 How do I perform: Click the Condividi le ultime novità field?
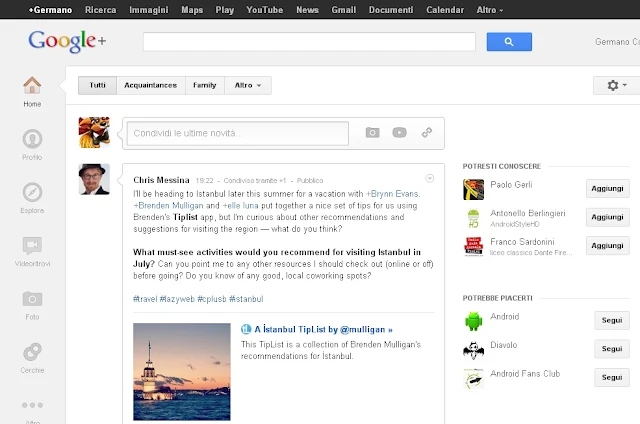click(x=238, y=133)
